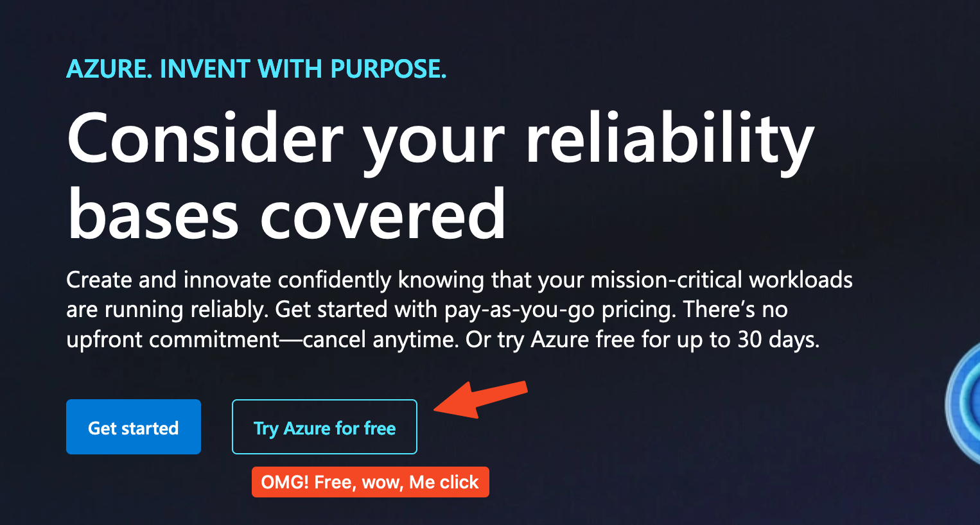Click the word 'PURPOSE.' in the cyan tagline
The width and height of the screenshot is (980, 525).
tap(389, 69)
